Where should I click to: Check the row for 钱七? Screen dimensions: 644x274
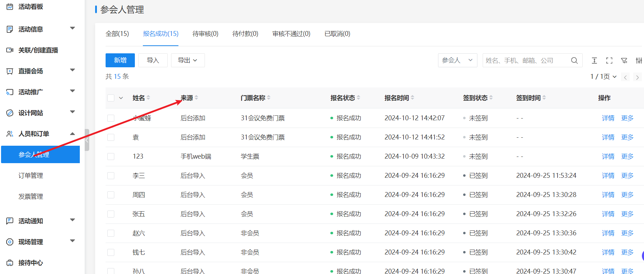coord(111,252)
